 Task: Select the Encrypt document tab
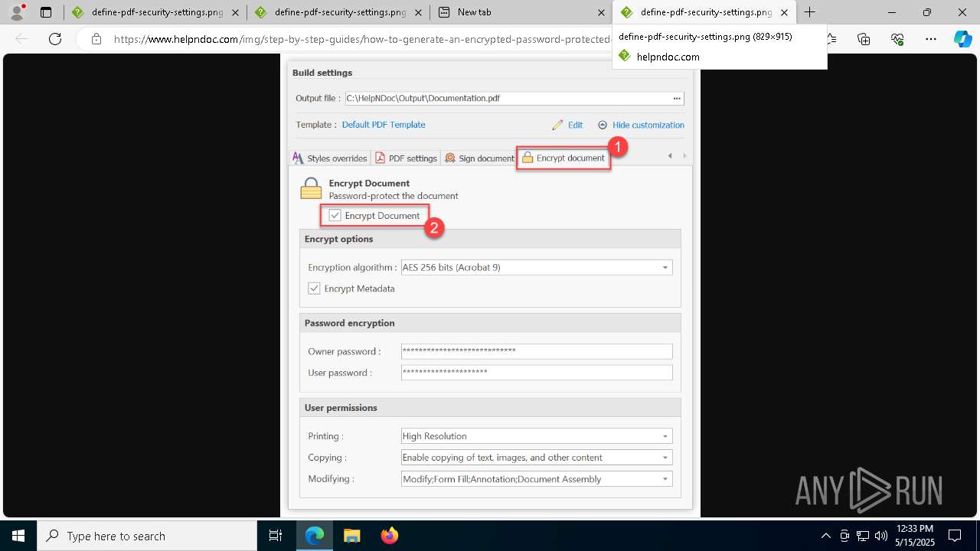click(563, 158)
